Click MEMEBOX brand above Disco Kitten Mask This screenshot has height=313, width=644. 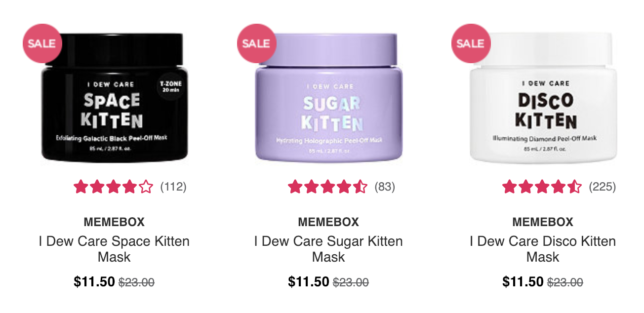pyautogui.click(x=543, y=222)
